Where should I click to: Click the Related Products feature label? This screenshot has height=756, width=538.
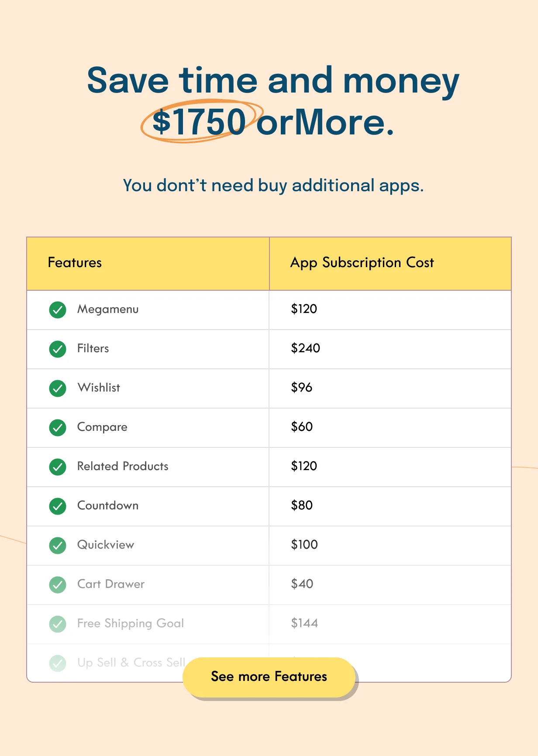123,466
